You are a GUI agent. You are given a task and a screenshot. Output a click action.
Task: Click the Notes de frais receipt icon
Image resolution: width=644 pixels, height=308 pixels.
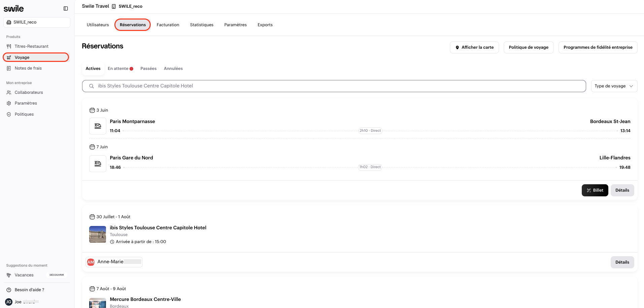tap(9, 68)
